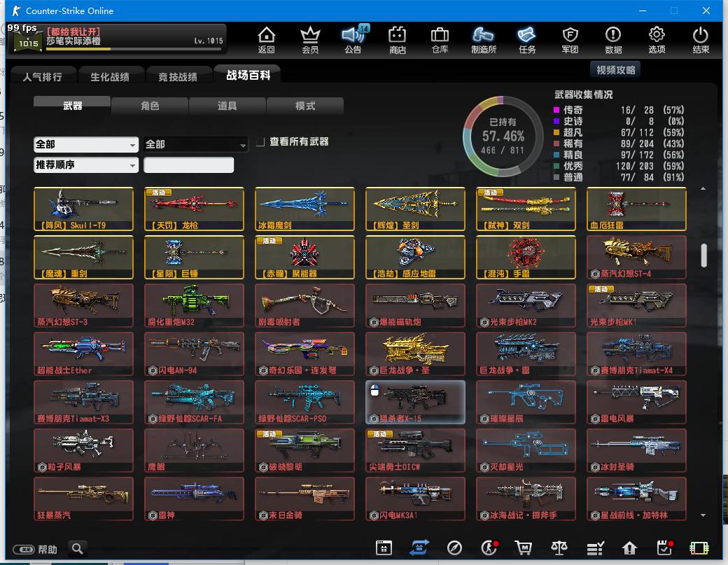Select the 战场百科 tab
728x565 pixels.
(x=248, y=75)
